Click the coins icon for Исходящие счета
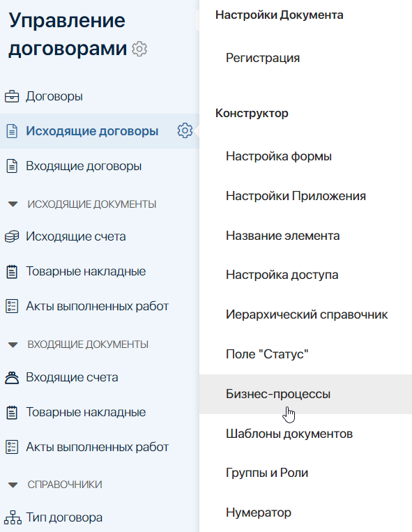 click(12, 236)
